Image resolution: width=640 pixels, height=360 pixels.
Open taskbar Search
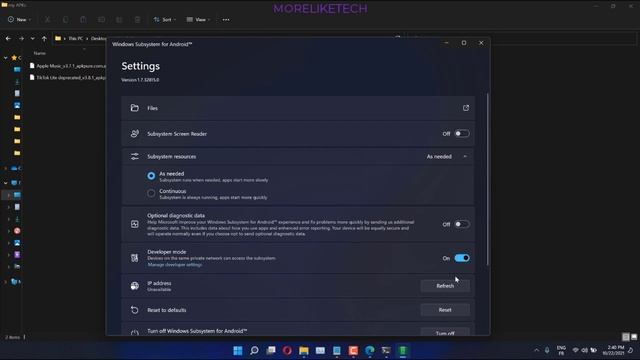[x=254, y=350]
